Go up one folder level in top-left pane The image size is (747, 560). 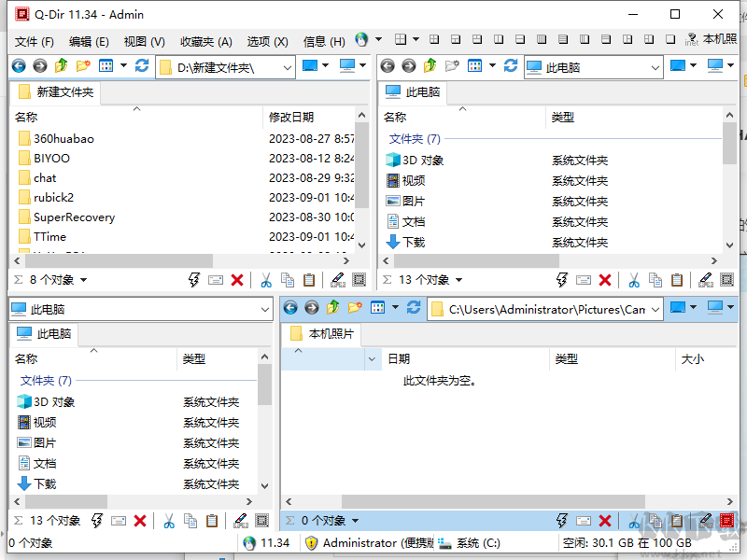pyautogui.click(x=59, y=65)
